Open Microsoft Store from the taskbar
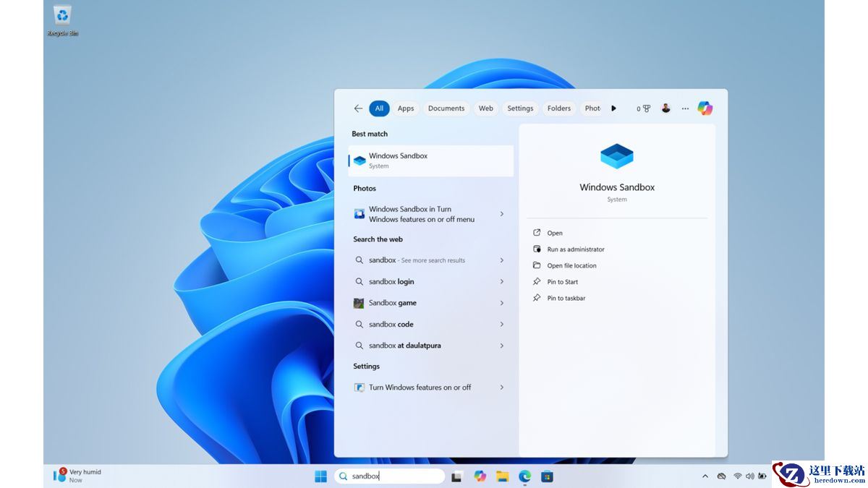This screenshot has height=488, width=868. coord(547,476)
